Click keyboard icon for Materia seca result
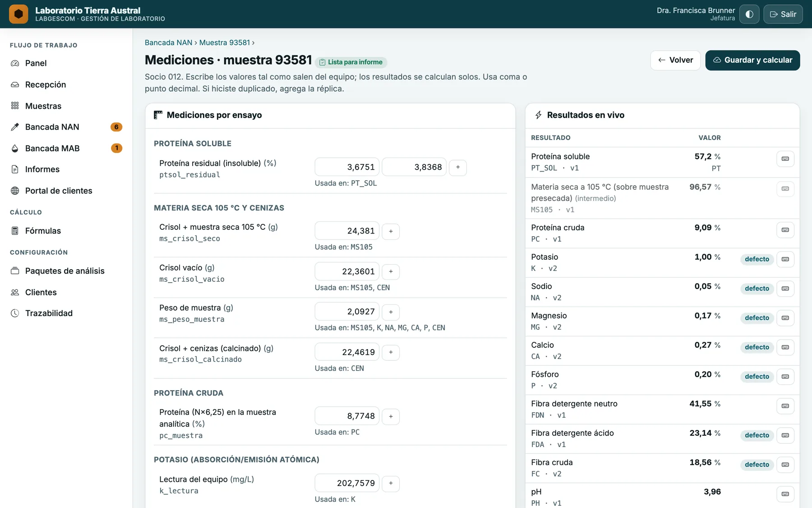 point(785,189)
